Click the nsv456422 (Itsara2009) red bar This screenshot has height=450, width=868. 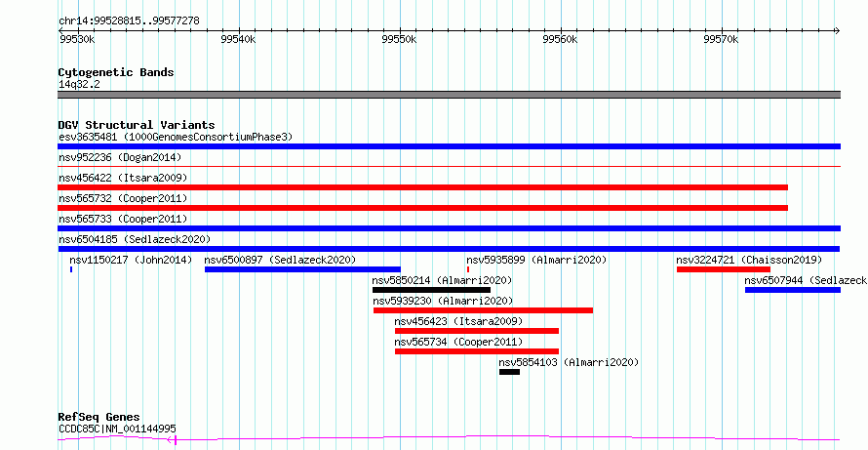(x=422, y=187)
